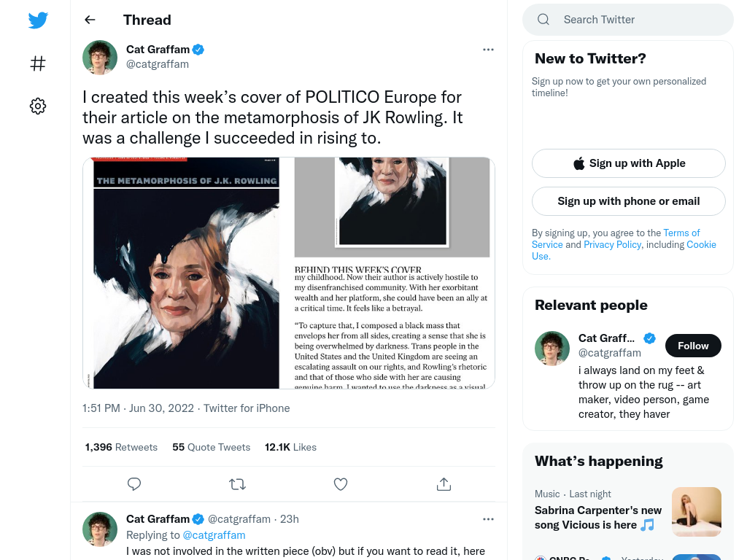Share the tweet via upload icon
747x560 pixels.
[x=444, y=484]
